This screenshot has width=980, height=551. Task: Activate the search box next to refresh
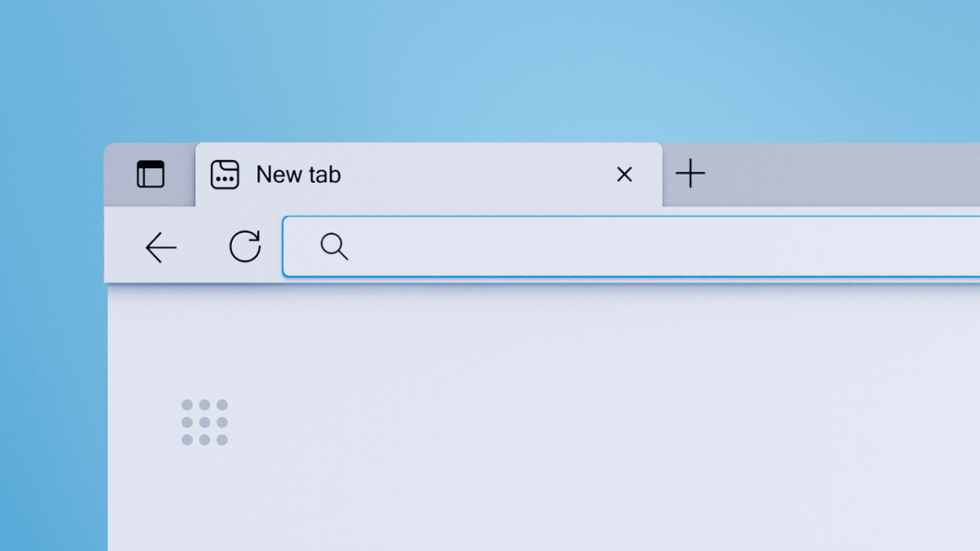point(631,247)
